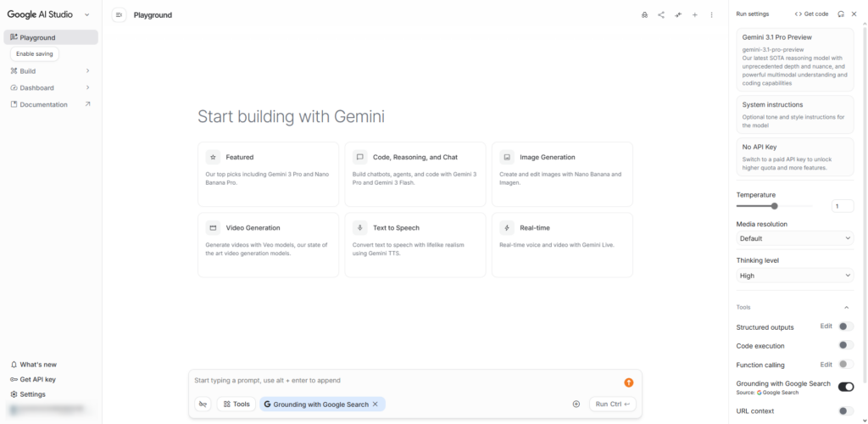Toggle the sidebar collapse icon beside Playground
The height and width of the screenshot is (424, 868).
119,15
